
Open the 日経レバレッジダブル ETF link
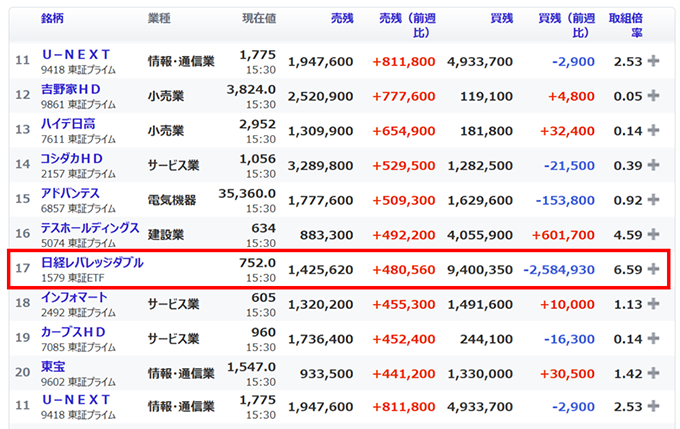(92, 263)
